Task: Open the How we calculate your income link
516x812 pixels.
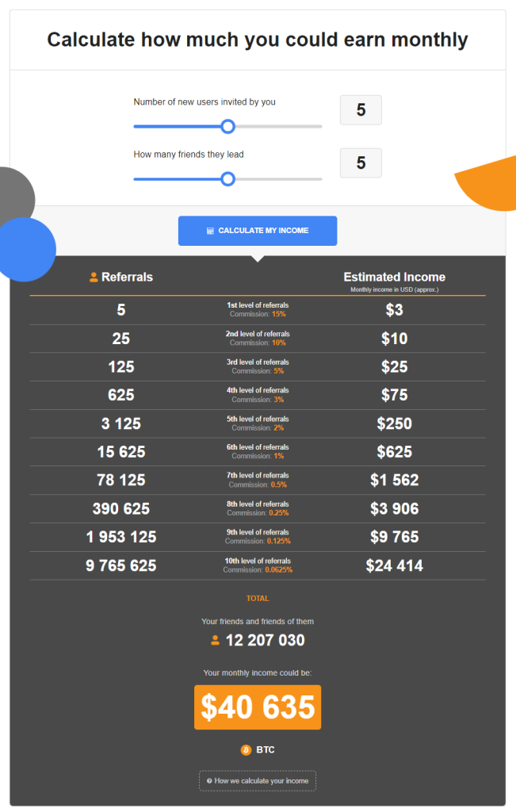Action: point(258,781)
